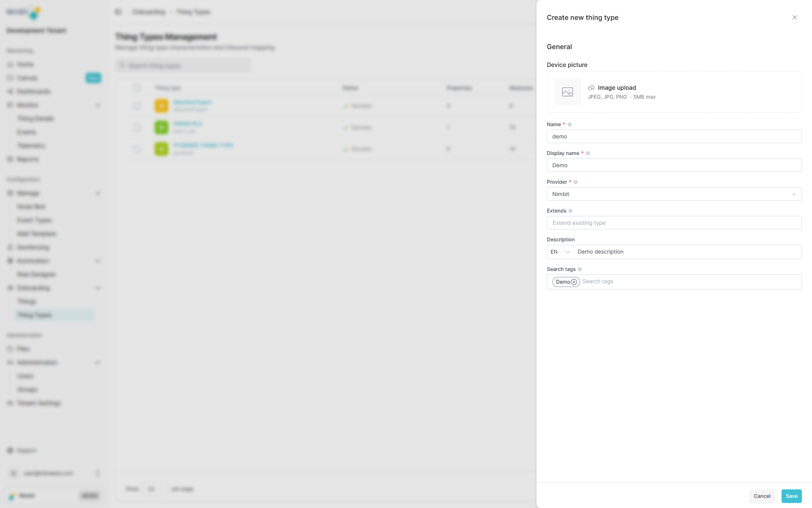812x508 pixels.
Task: Click the image upload placeholder icon
Action: click(567, 92)
